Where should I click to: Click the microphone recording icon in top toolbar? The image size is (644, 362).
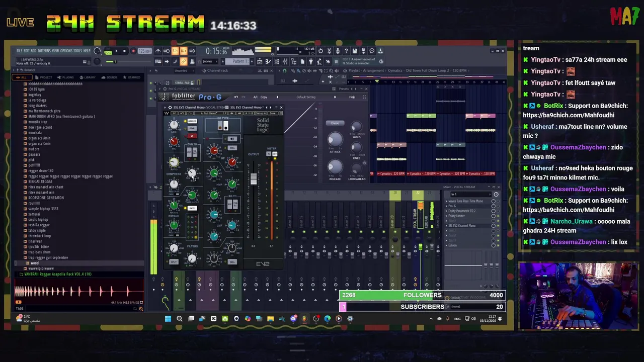(x=338, y=51)
